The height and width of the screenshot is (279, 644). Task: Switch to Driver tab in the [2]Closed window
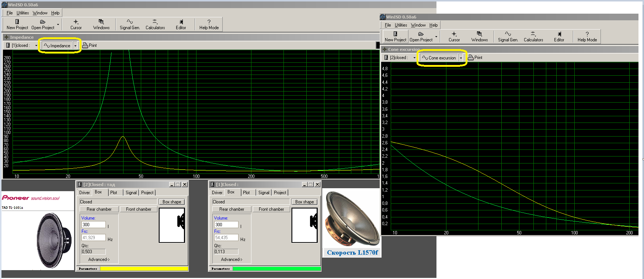click(x=84, y=193)
